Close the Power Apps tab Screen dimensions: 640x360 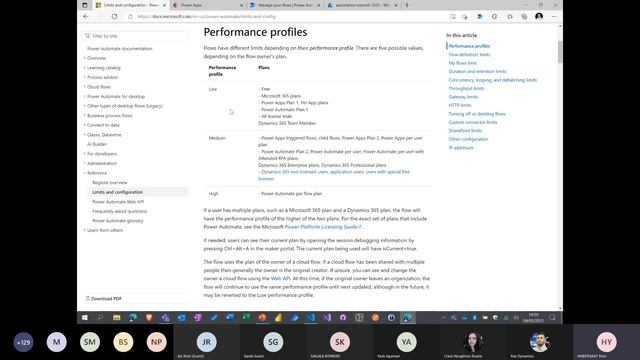241,5
